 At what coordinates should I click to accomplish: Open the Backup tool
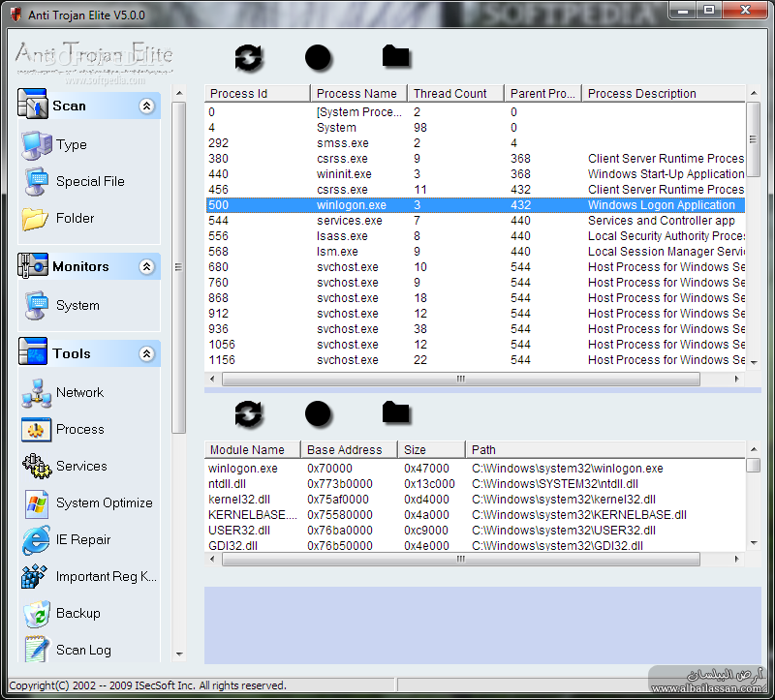coord(77,613)
